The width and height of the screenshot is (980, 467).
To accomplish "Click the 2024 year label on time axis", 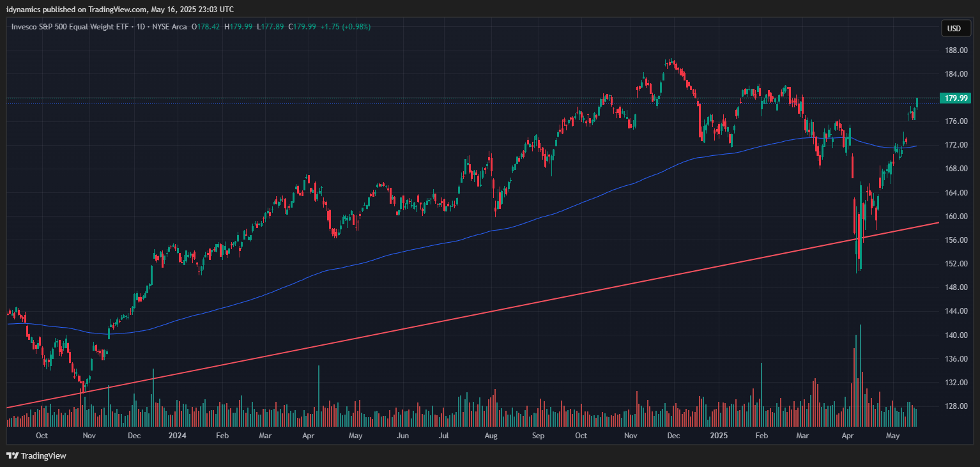I will pos(177,436).
